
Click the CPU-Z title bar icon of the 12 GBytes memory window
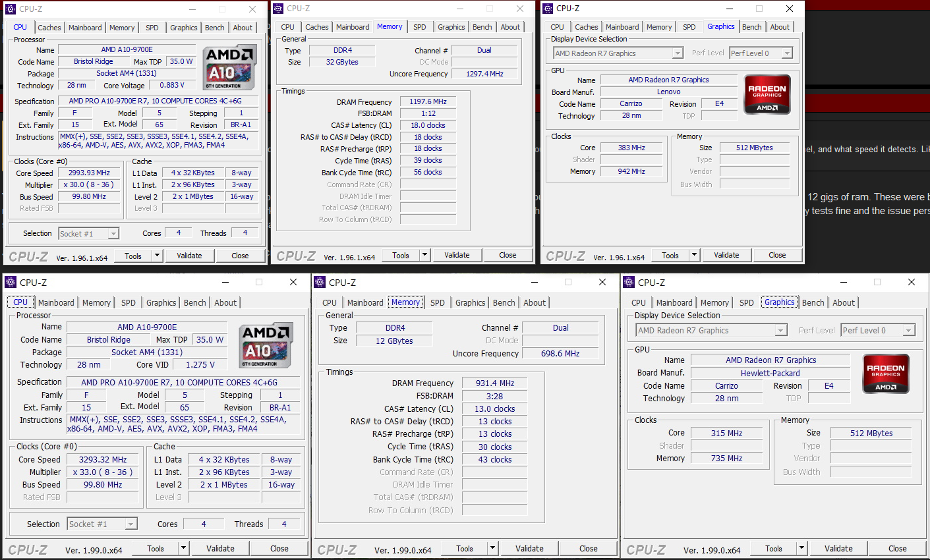click(320, 282)
